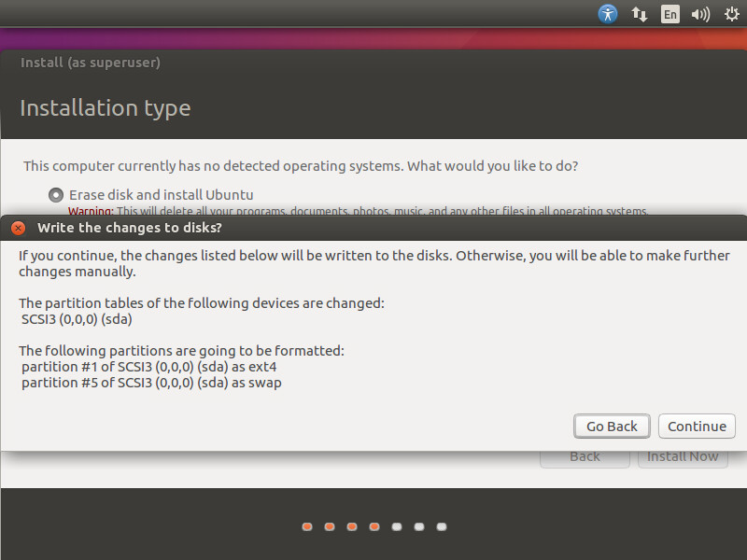The width and height of the screenshot is (747, 560).
Task: Open the accessibility menu icon
Action: 608,14
